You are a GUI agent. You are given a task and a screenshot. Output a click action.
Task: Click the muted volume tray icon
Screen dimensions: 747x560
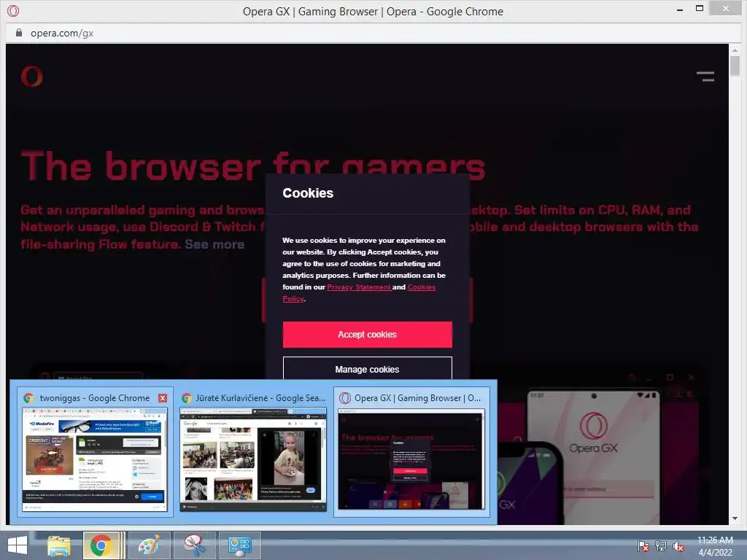pos(678,545)
